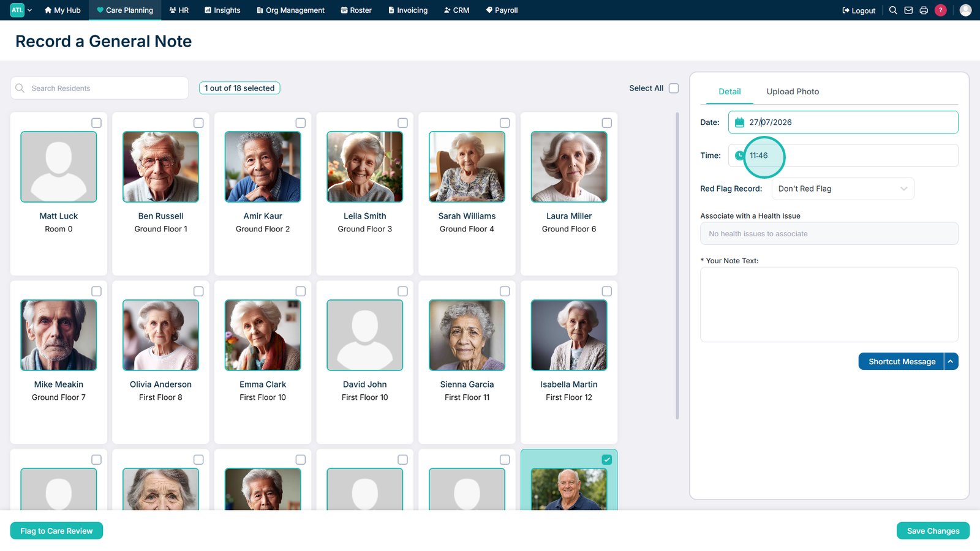Select Amir Kaur's checkbox
980x551 pixels.
[x=301, y=123]
